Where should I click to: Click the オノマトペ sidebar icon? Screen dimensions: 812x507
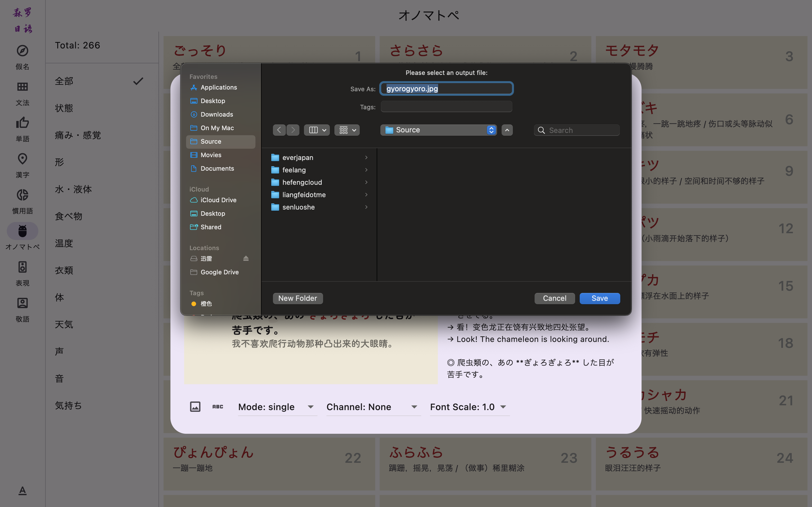click(x=22, y=230)
